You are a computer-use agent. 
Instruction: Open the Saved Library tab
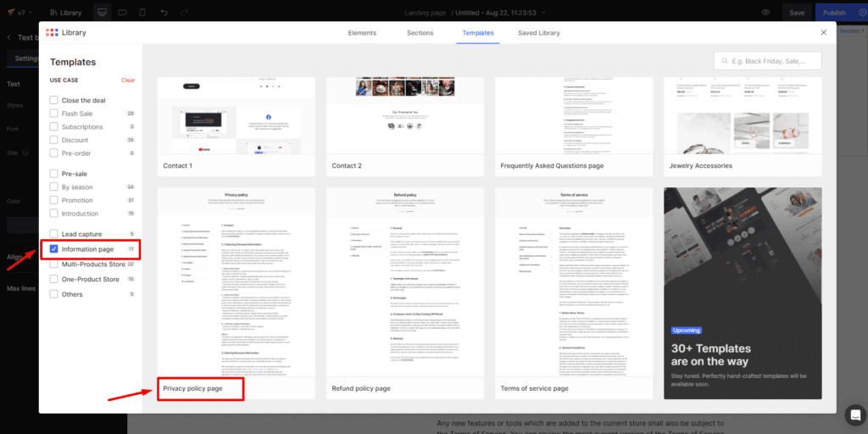(538, 33)
